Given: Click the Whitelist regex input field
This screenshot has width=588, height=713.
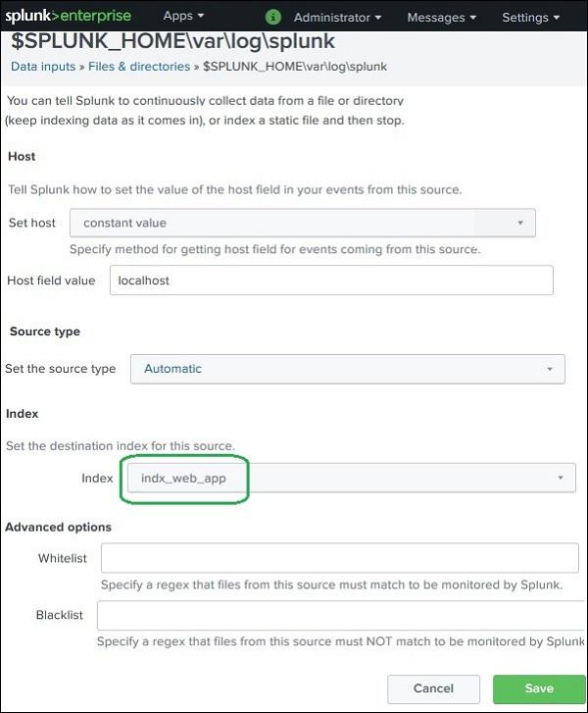Looking at the screenshot, I should click(x=339, y=557).
